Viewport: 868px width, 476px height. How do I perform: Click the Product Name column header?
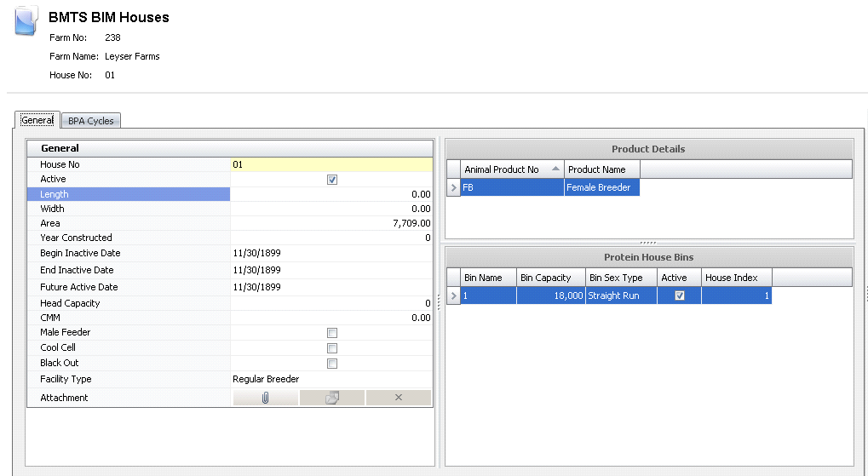coord(601,169)
